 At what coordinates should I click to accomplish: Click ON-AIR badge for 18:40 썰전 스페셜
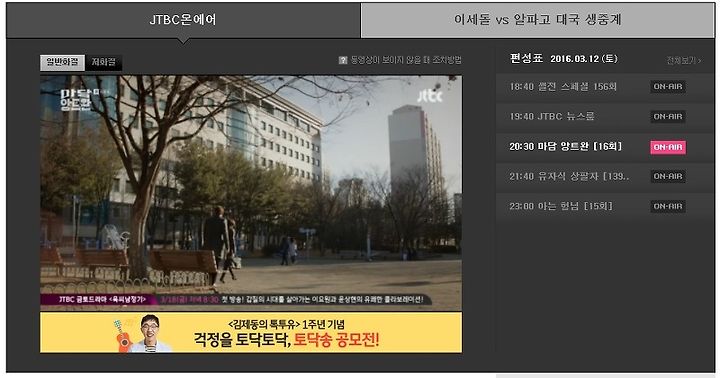tap(668, 86)
